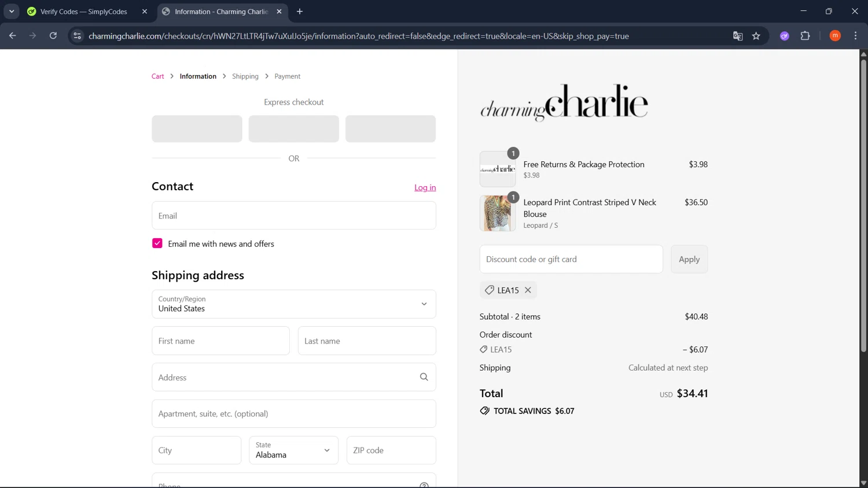
Task: Click the Log in link
Action: (x=425, y=187)
